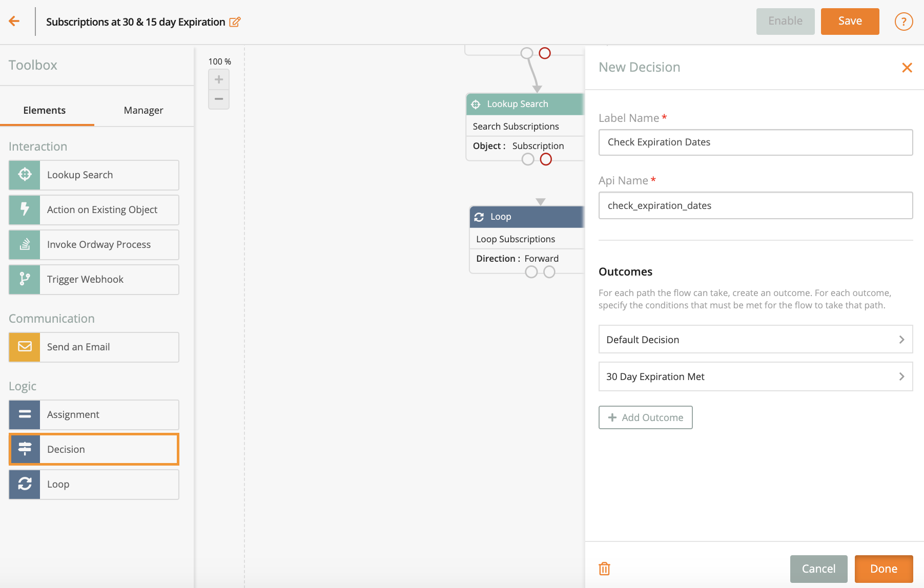Click the Decision signpost icon
Screen dimensions: 924x588
[x=25, y=449]
